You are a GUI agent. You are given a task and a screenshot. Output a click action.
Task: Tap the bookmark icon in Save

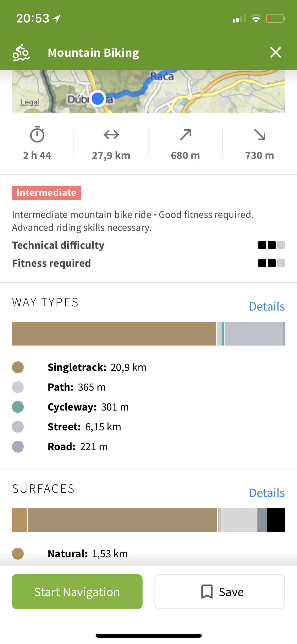207,592
